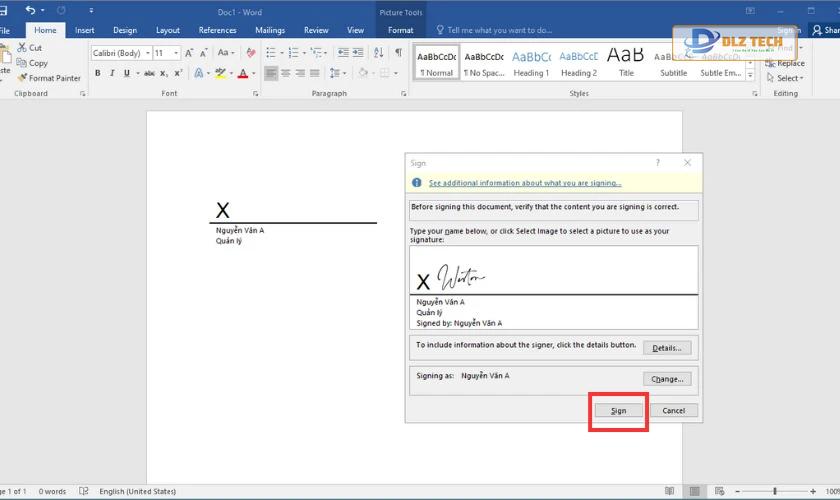Switch to the Home tab
Screen dimensions: 840x500
45,31
